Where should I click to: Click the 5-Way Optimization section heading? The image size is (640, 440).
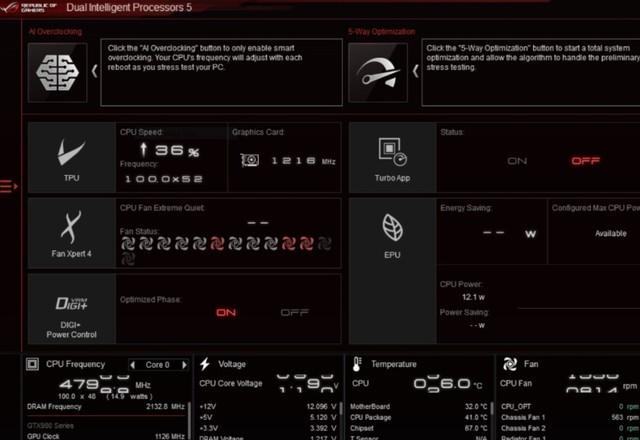tap(382, 31)
